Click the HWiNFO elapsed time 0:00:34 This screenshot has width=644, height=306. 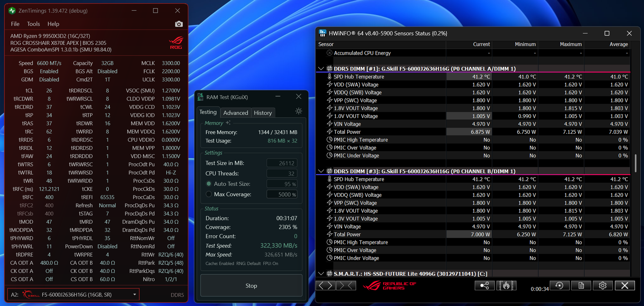(x=540, y=289)
